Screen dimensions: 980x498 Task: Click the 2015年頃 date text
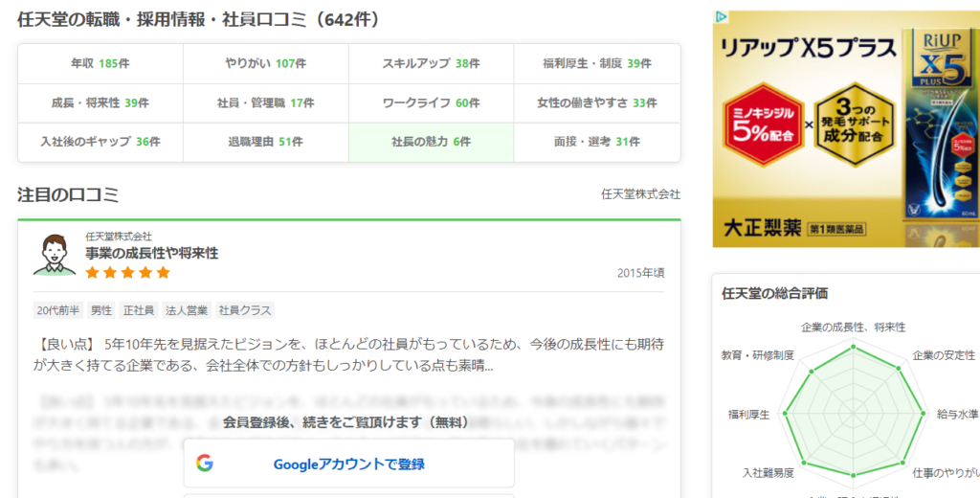pos(640,273)
